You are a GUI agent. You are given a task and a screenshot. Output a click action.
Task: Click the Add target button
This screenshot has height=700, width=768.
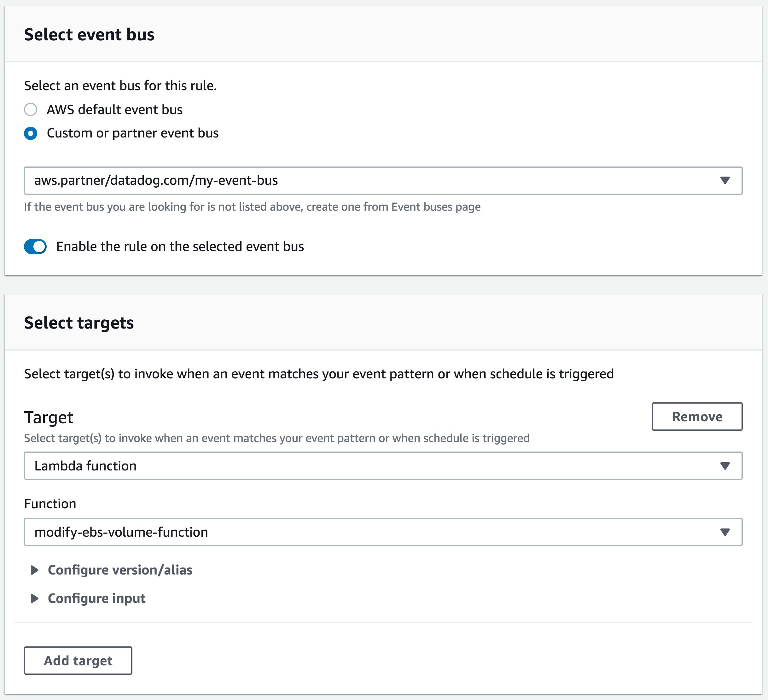pyautogui.click(x=78, y=661)
